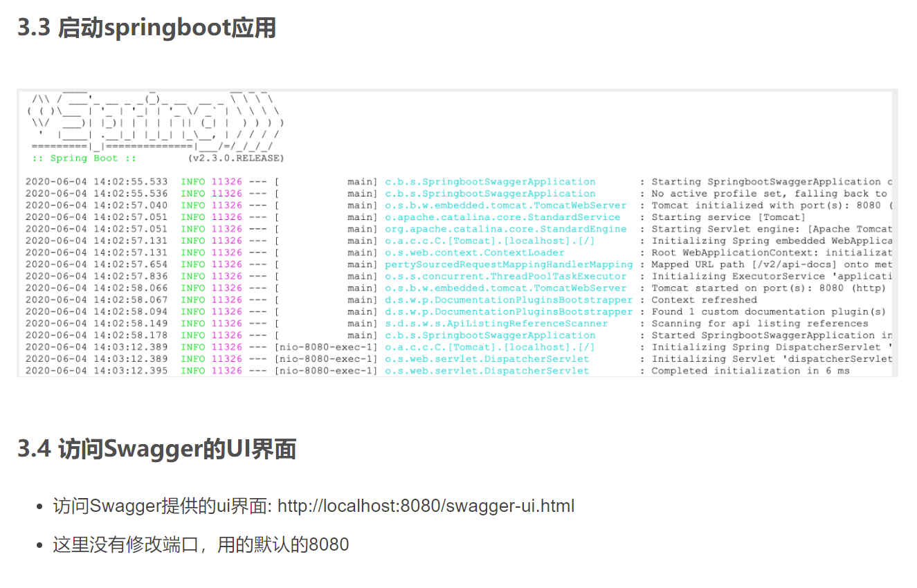Click the heading "3.3 启动springboot应用"
The height and width of the screenshot is (588, 917).
click(147, 28)
